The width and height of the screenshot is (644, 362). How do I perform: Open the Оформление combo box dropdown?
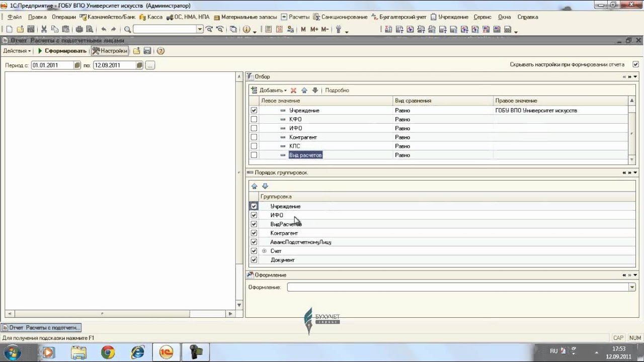click(x=632, y=287)
